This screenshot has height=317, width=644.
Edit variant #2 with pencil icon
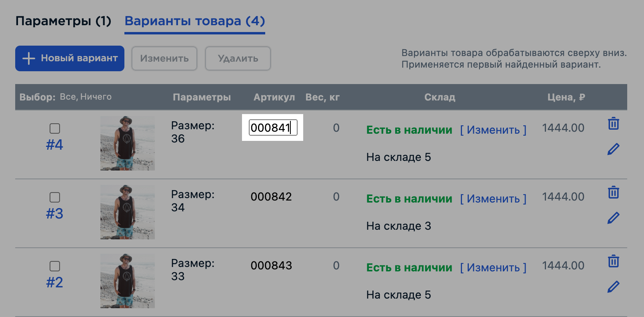click(x=613, y=287)
